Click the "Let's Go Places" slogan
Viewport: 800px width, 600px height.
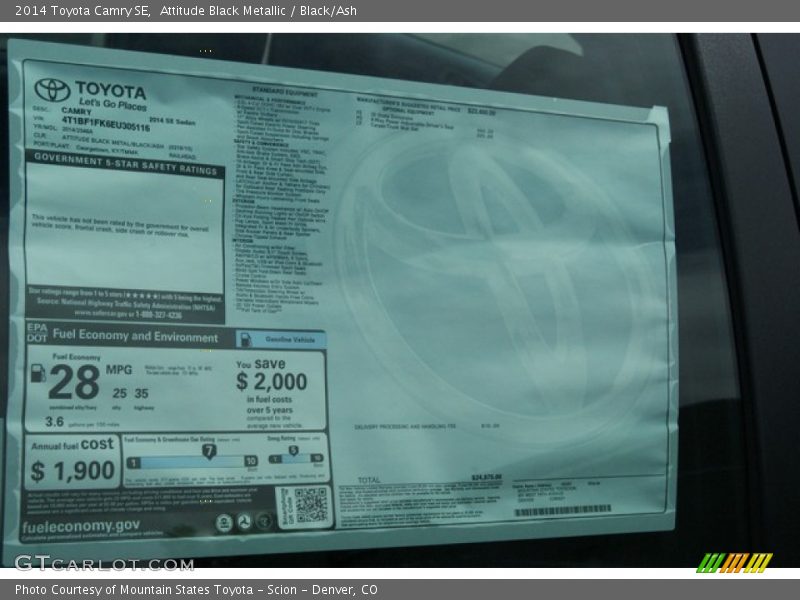(113, 104)
